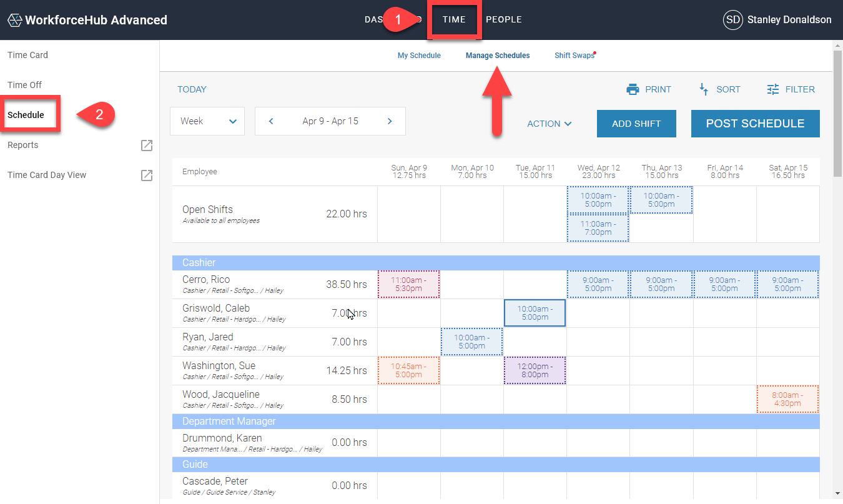Screen dimensions: 843x504
Task: Click the ADD SHIFT button
Action: pyautogui.click(x=636, y=124)
